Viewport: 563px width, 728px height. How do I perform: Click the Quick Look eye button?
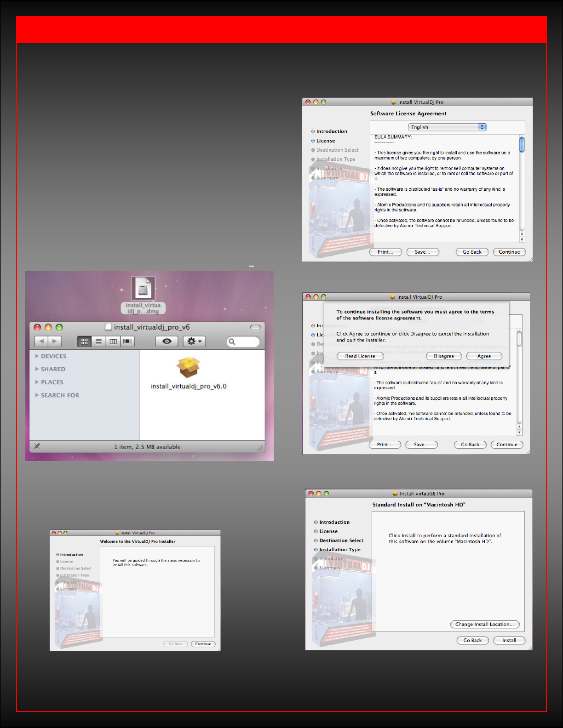[167, 341]
